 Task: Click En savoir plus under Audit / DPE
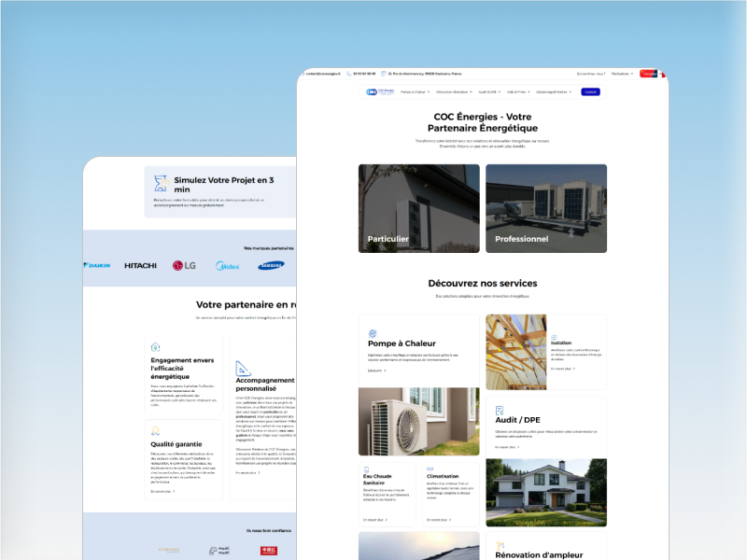click(x=507, y=447)
